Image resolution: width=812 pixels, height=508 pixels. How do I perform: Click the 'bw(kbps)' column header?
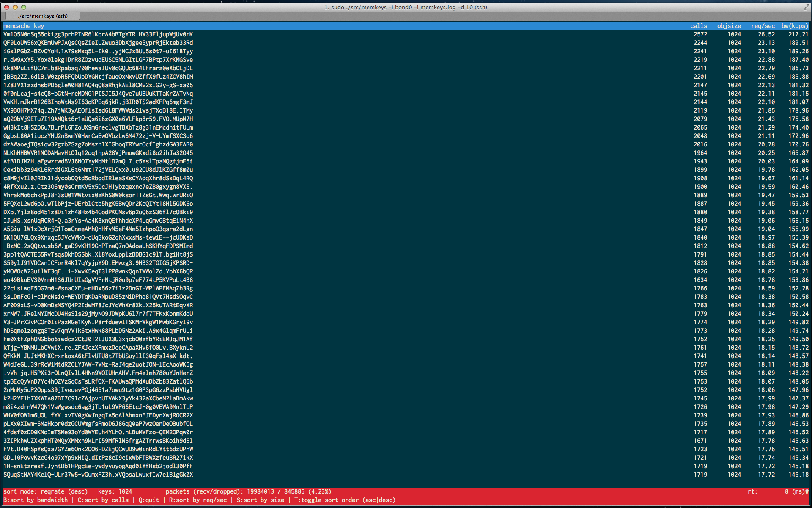click(795, 26)
